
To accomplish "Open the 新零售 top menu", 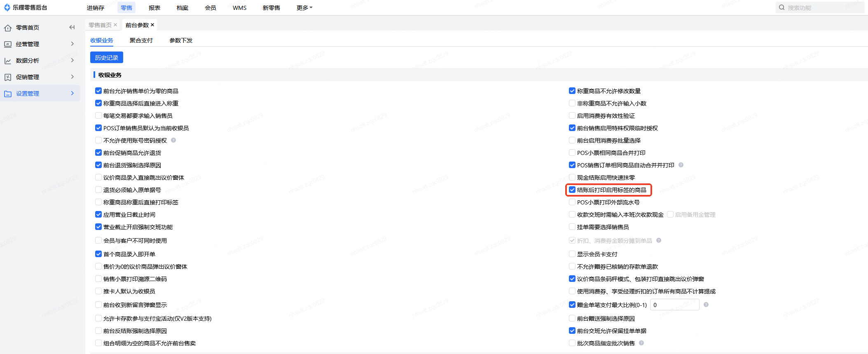I will pyautogui.click(x=271, y=8).
